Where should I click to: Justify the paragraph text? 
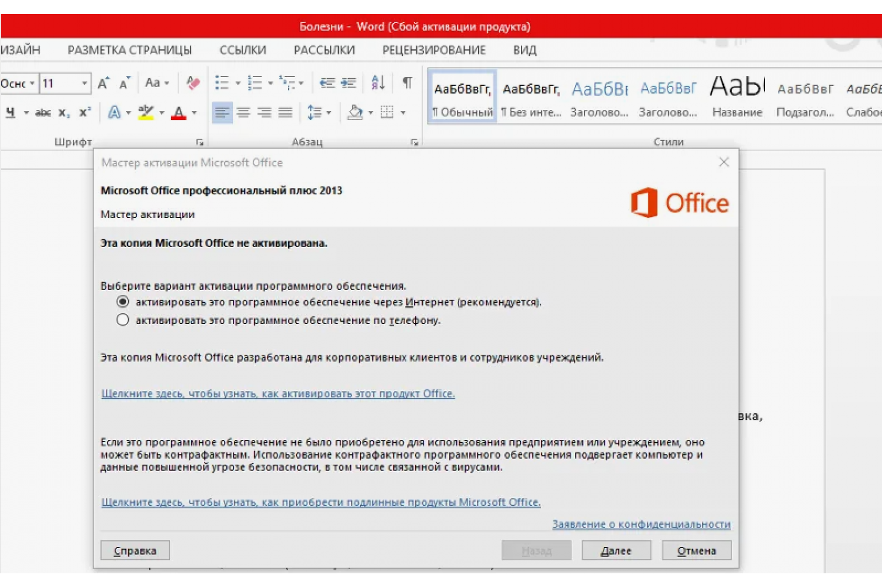pos(286,112)
